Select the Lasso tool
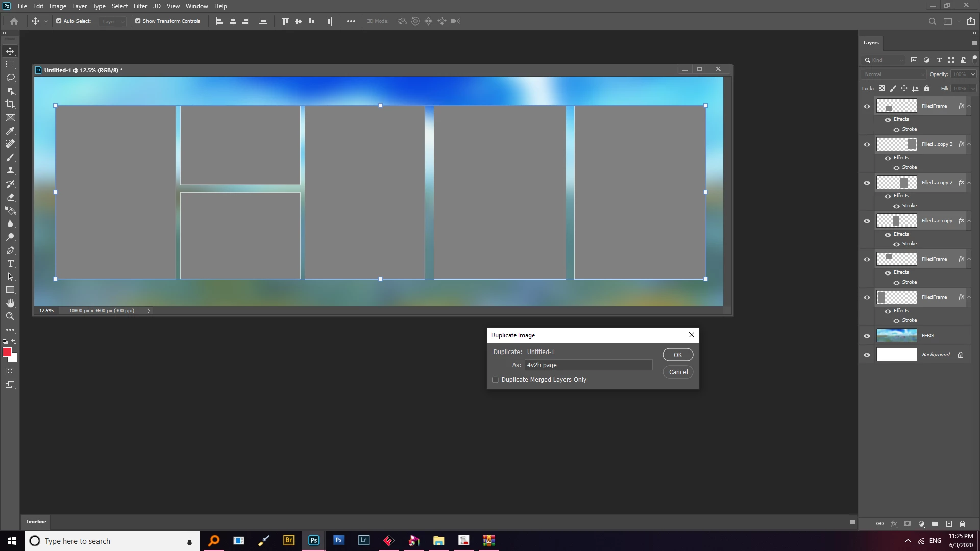The height and width of the screenshot is (551, 980). (10, 78)
